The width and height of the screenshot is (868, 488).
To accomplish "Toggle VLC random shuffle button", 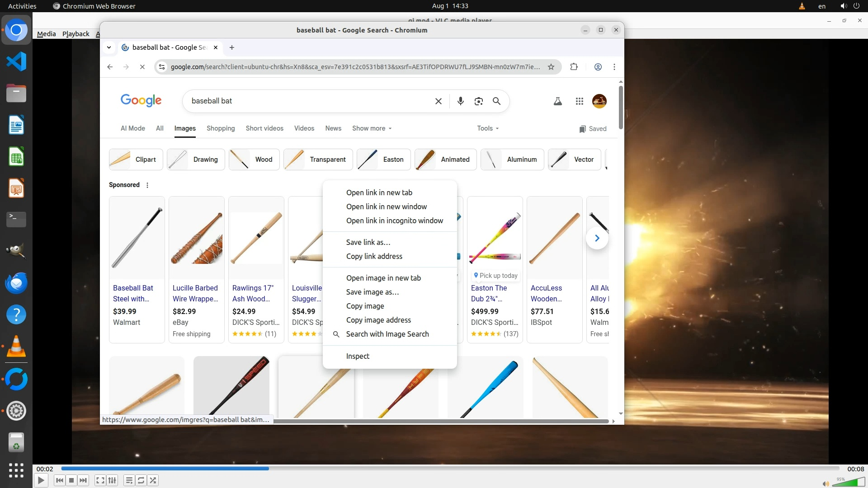I will pos(153,480).
